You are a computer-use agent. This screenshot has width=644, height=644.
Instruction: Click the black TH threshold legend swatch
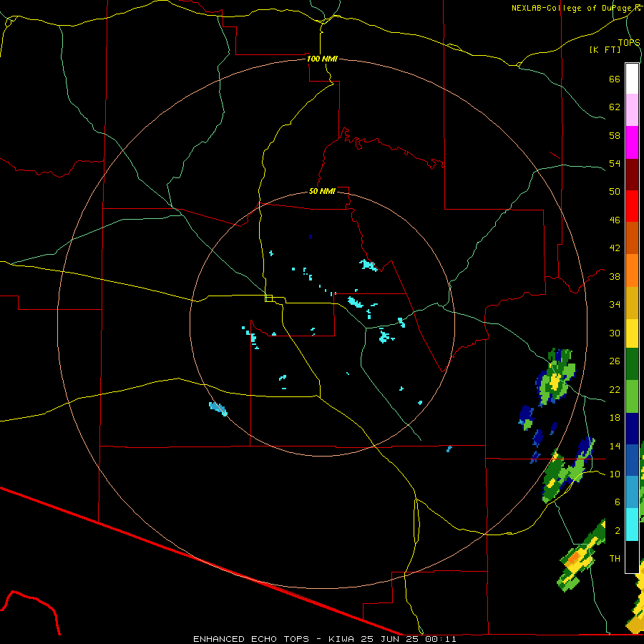pyautogui.click(x=632, y=557)
